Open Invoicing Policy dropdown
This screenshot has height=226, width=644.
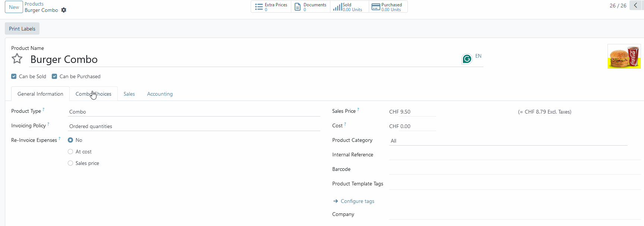pos(194,126)
